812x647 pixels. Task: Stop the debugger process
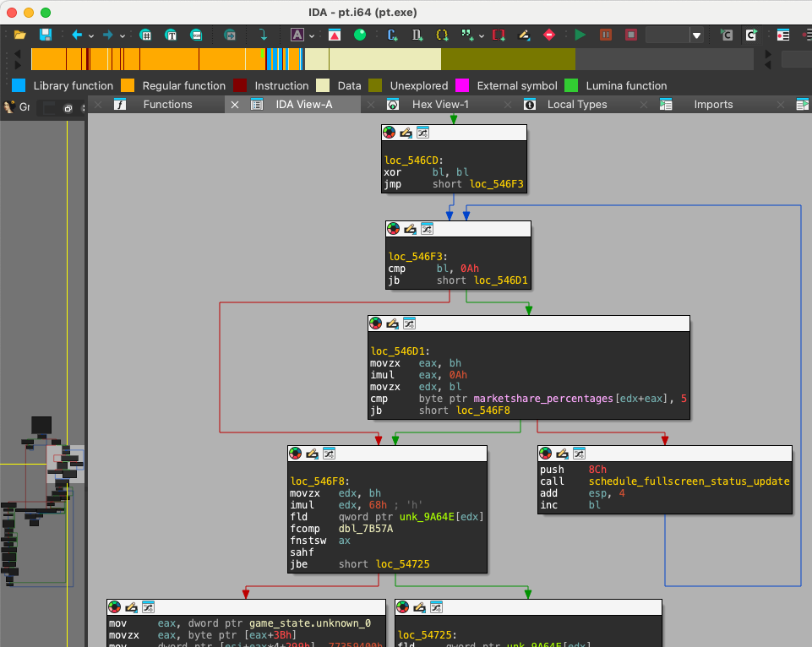tap(630, 35)
